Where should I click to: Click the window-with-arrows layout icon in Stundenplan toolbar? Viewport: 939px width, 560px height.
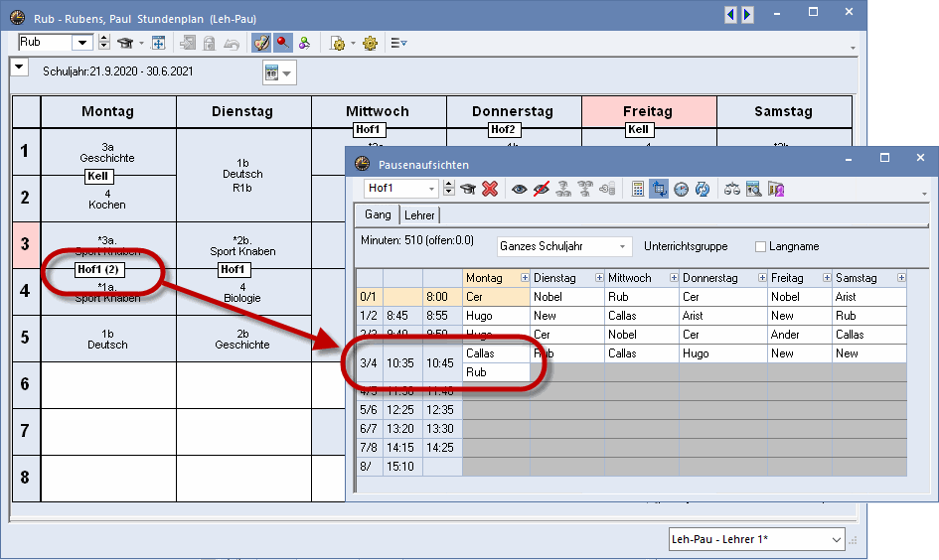coord(158,43)
